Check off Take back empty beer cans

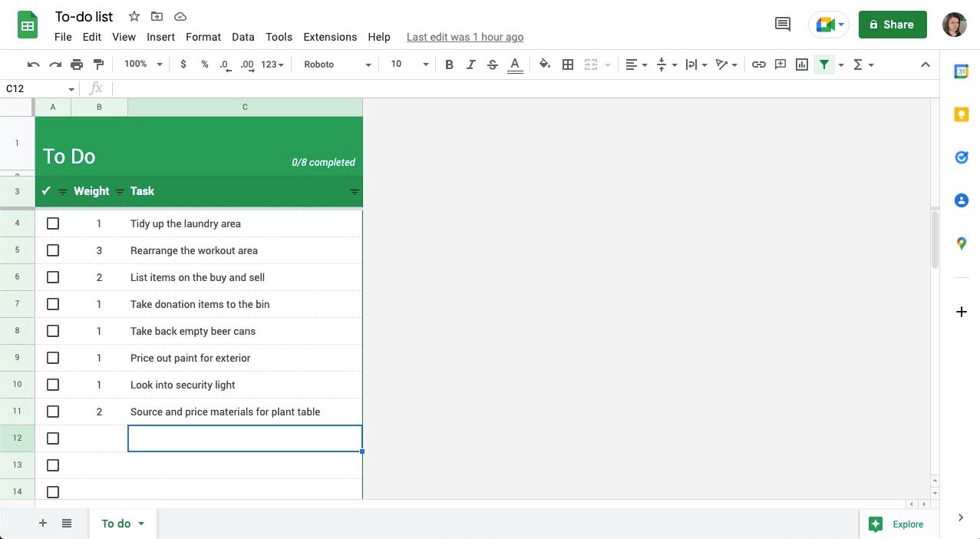tap(53, 331)
